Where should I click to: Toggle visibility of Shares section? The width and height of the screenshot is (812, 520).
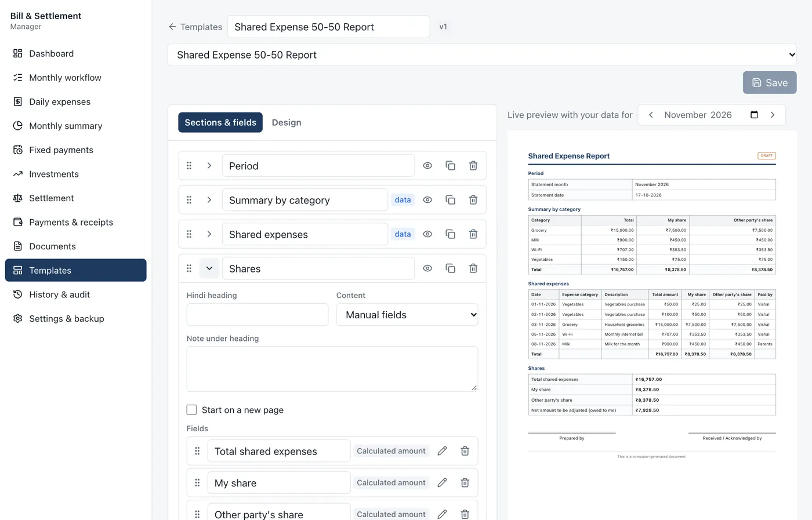[427, 268]
